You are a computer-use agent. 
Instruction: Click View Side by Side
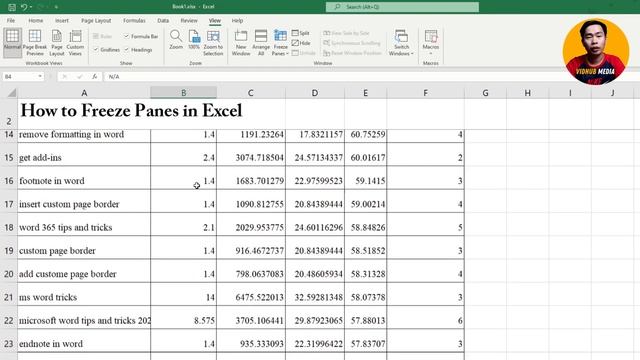[346, 33]
